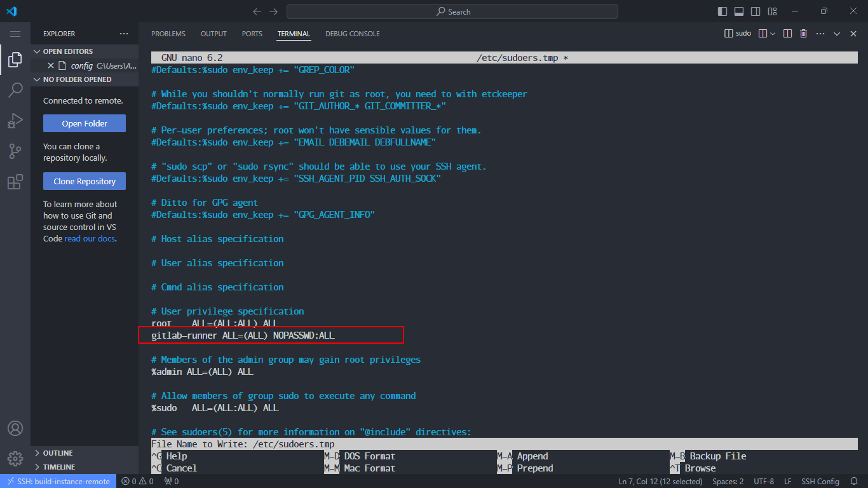Open Run and Debug view
The height and width of the screenshot is (488, 868).
click(x=15, y=121)
